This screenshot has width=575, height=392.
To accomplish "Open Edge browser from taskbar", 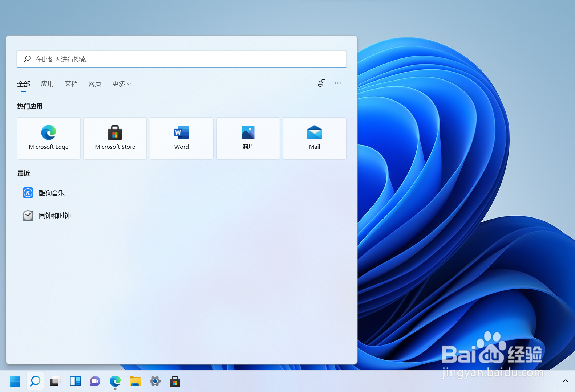I will coord(115,381).
